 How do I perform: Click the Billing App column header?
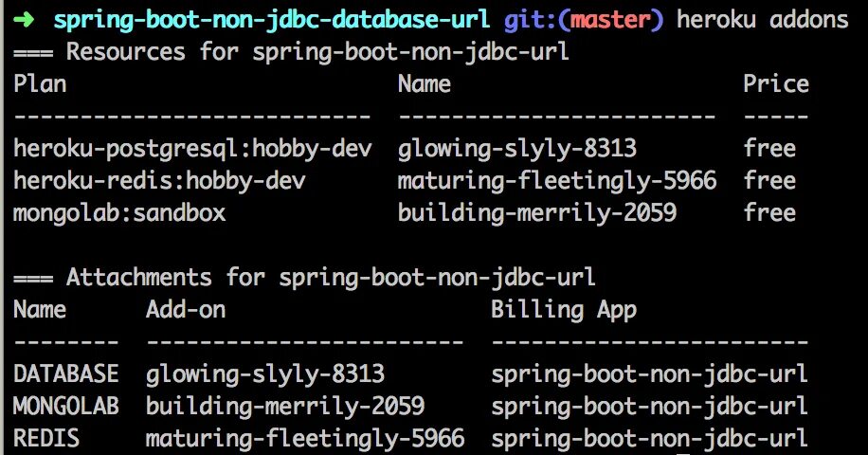pyautogui.click(x=564, y=310)
